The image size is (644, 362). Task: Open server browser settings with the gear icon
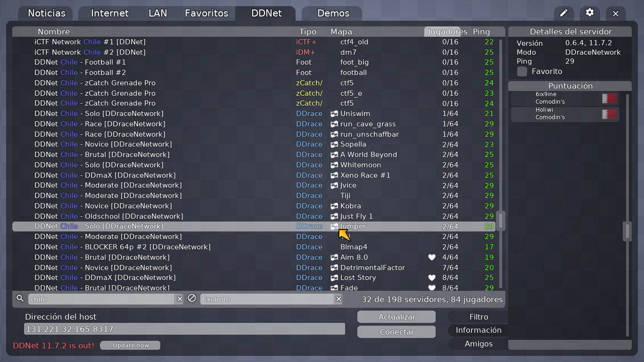(x=589, y=13)
